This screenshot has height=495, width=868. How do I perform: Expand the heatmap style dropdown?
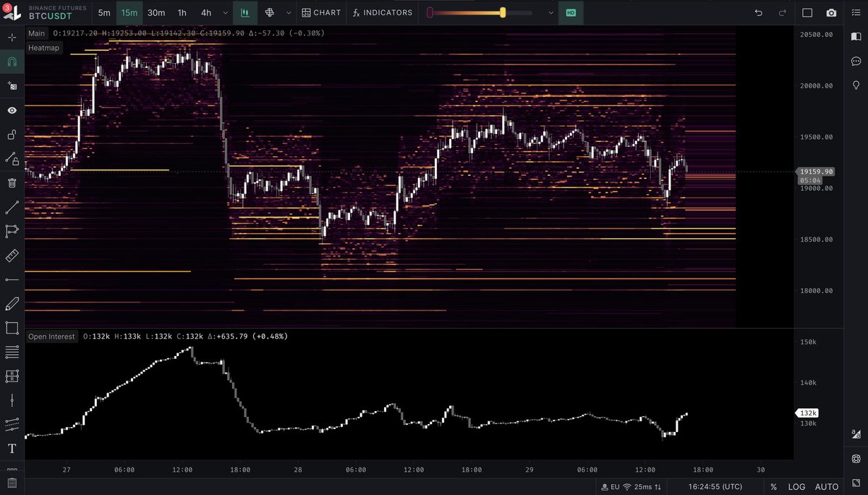click(287, 12)
